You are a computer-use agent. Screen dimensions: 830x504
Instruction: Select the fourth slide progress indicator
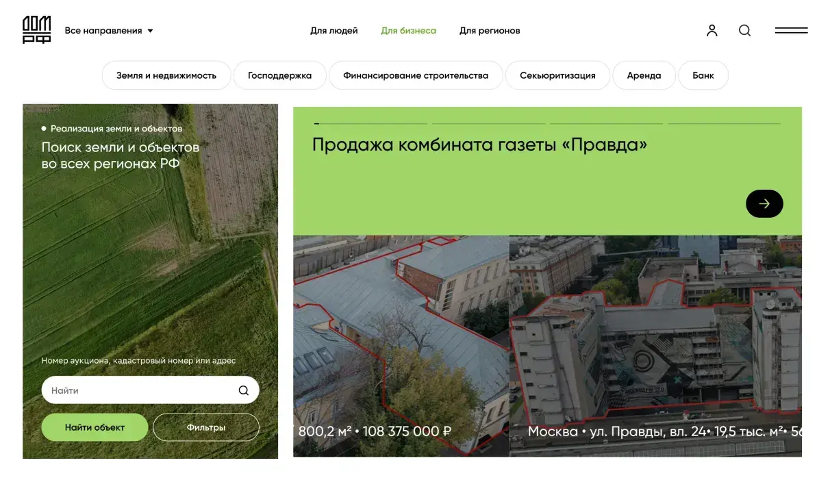[x=725, y=123]
